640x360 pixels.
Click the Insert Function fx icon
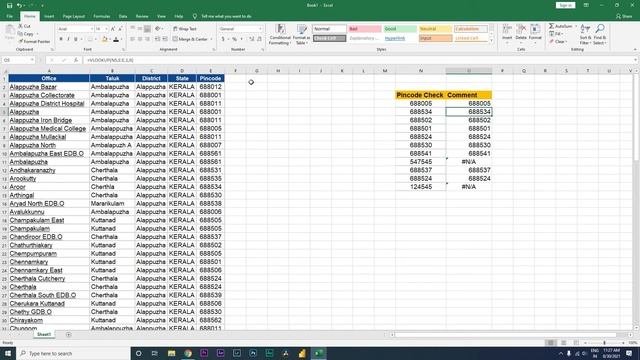click(x=76, y=60)
